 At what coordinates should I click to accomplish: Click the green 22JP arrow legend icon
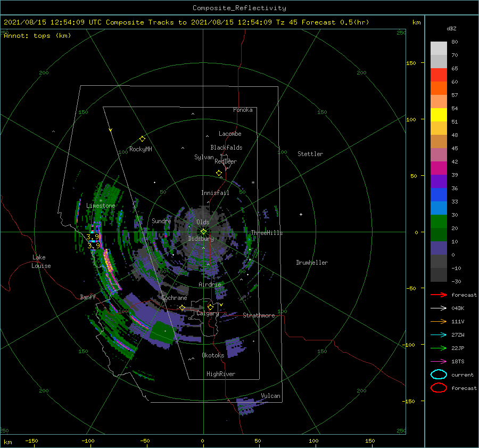coord(439,348)
